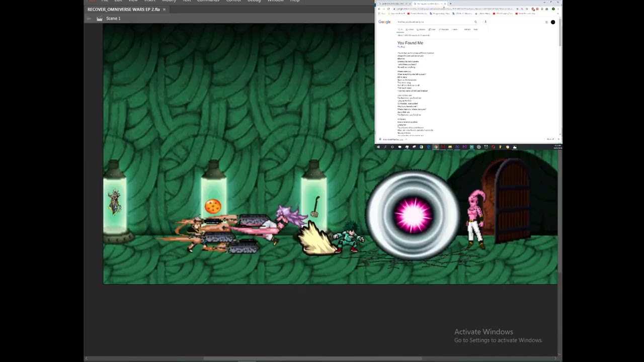Expand the download item's arrow menu
Viewport: 644px width, 362px height.
tap(406, 139)
